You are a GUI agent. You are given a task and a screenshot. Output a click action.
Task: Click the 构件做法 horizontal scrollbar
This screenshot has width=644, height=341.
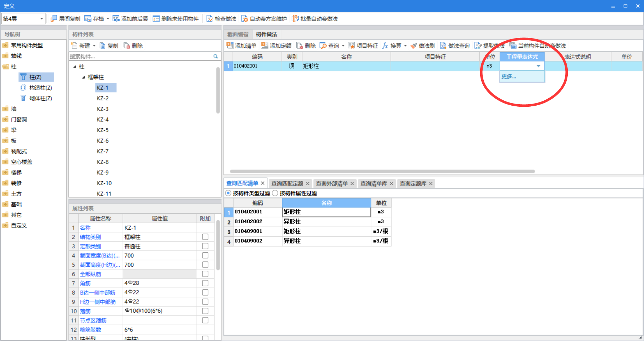click(382, 171)
